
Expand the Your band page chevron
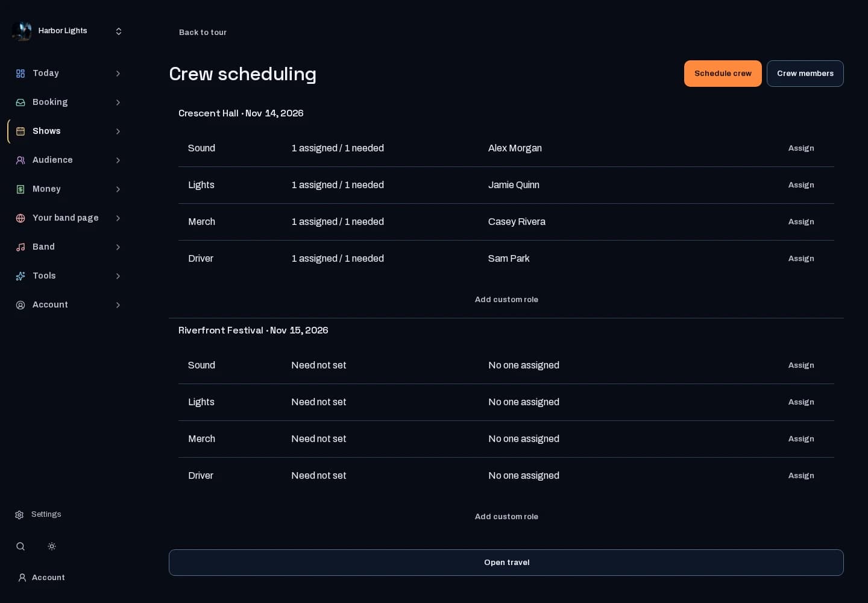118,218
